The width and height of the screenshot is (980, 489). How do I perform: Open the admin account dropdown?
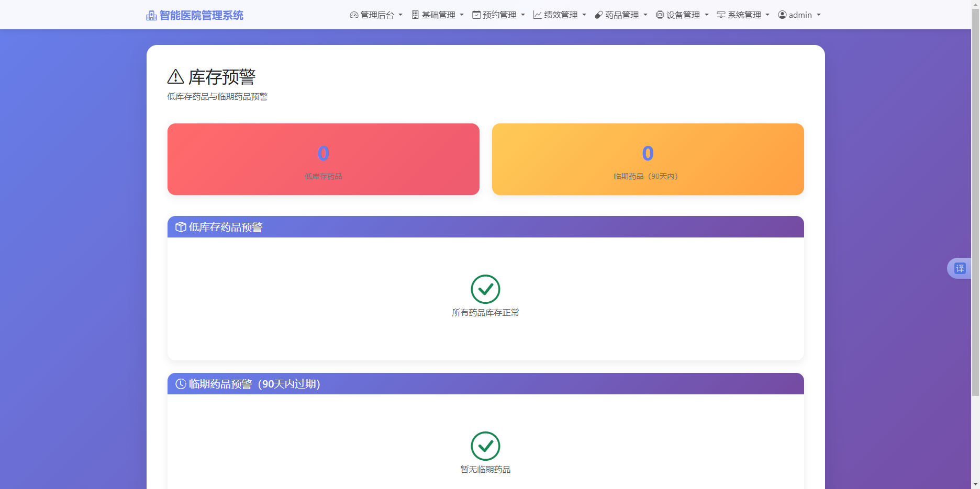click(x=799, y=15)
